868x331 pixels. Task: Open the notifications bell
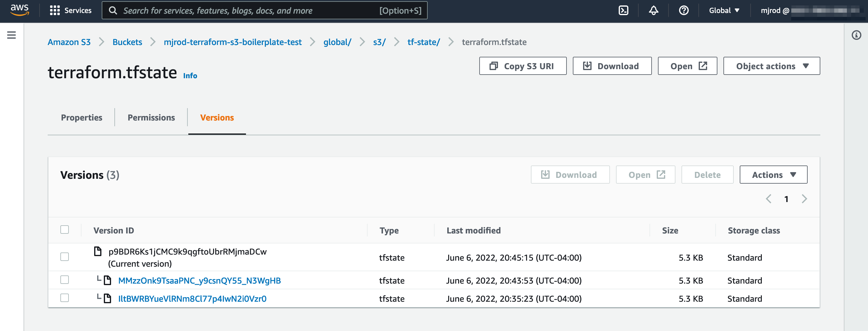tap(653, 11)
